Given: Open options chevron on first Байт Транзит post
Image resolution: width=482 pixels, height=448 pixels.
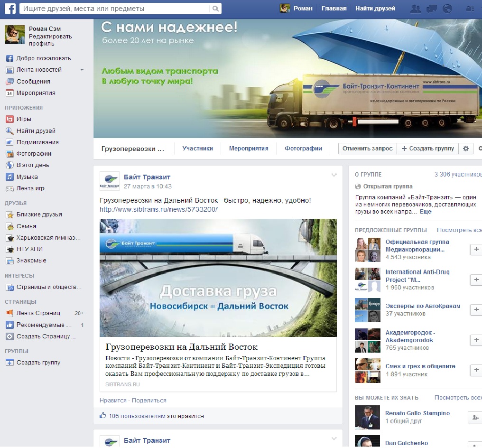Looking at the screenshot, I should [x=334, y=175].
